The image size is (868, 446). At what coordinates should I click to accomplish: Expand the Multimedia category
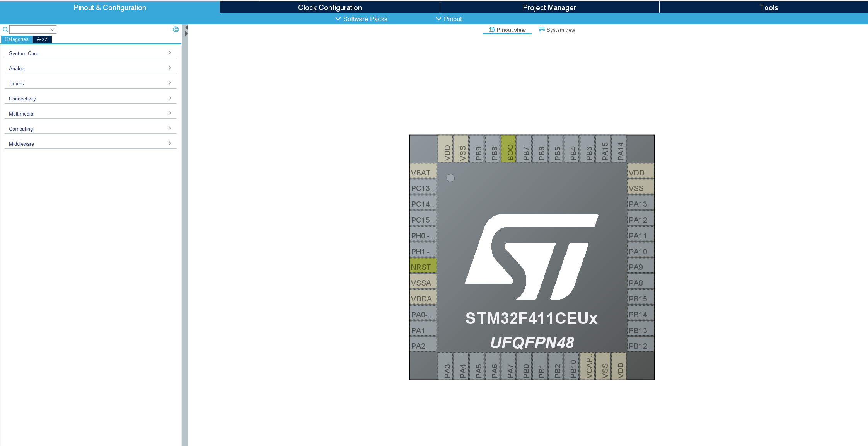pyautogui.click(x=90, y=114)
